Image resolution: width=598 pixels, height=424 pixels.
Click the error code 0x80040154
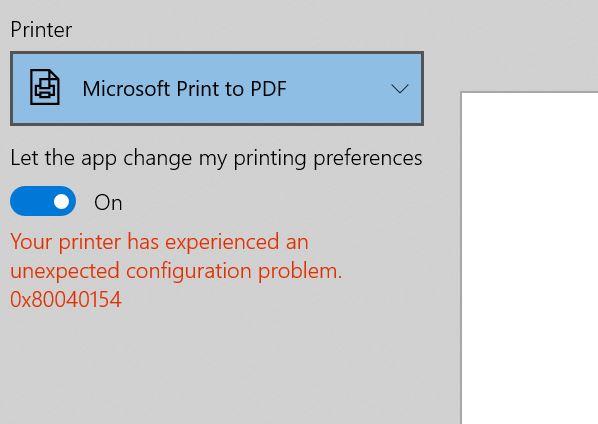(66, 299)
